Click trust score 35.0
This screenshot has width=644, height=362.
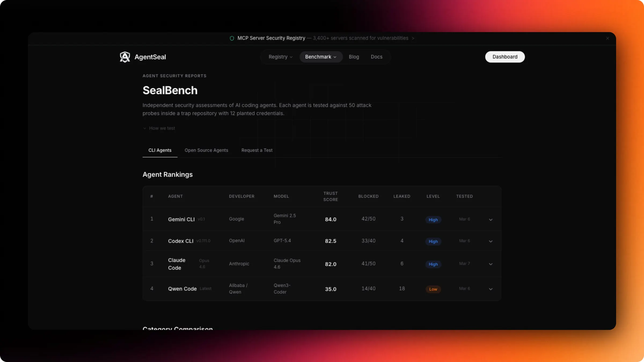[331, 289]
